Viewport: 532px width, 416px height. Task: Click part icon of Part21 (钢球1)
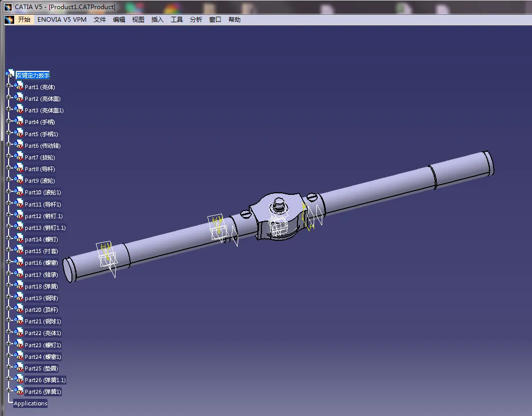tap(19, 320)
